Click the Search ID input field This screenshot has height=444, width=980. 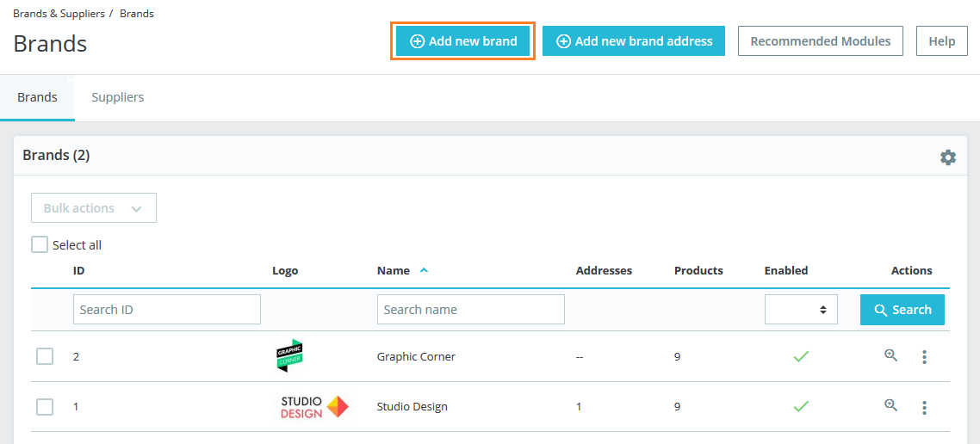166,310
